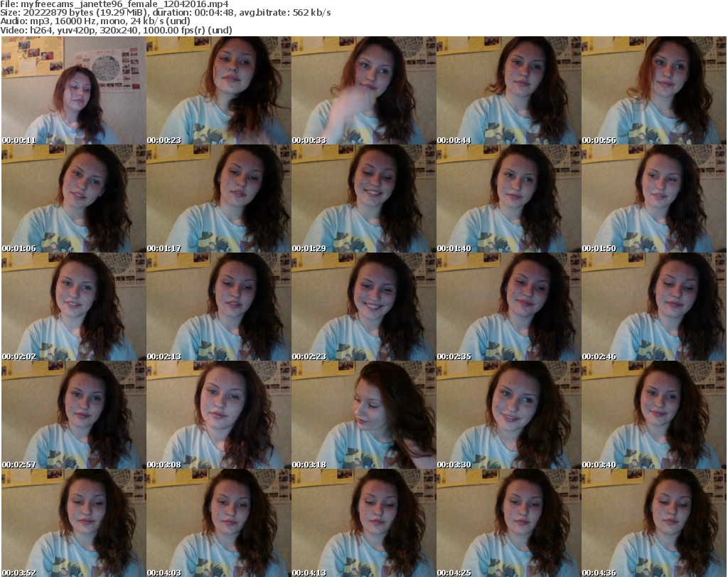
Task: Open the thumbnail marked 00:04:13
Action: (363, 523)
